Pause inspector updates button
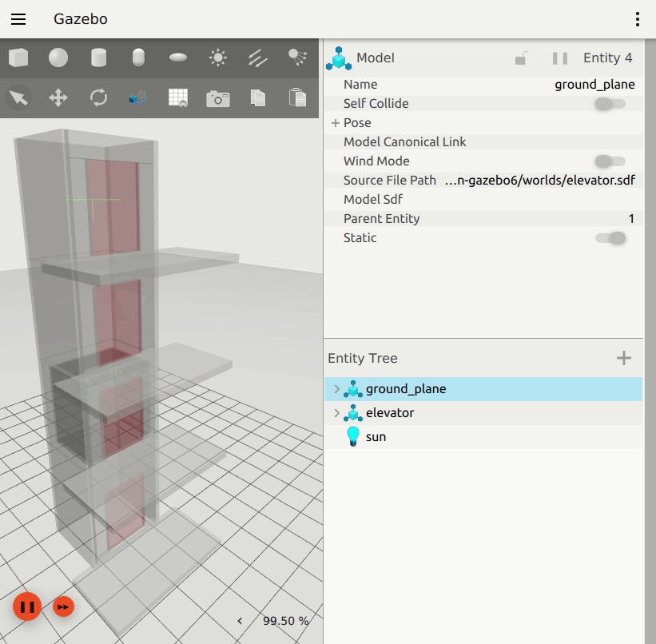Viewport: 656px width, 644px height. tap(560, 58)
